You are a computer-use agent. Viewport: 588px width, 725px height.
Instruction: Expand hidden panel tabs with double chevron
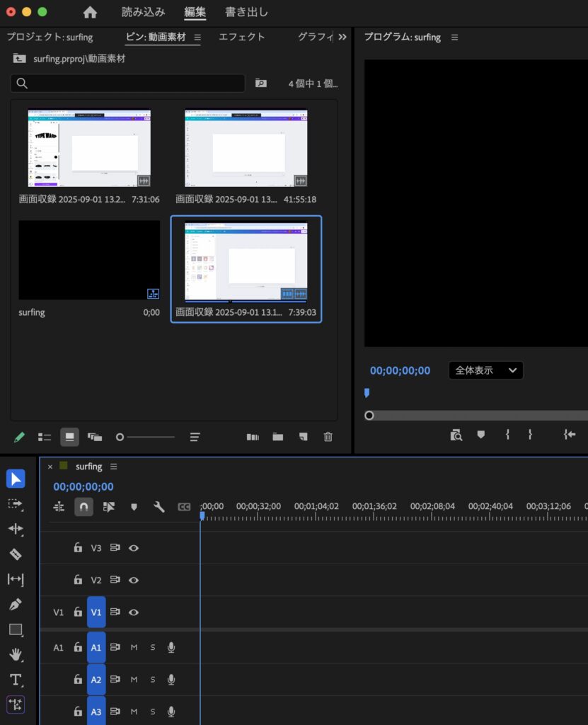coord(342,37)
